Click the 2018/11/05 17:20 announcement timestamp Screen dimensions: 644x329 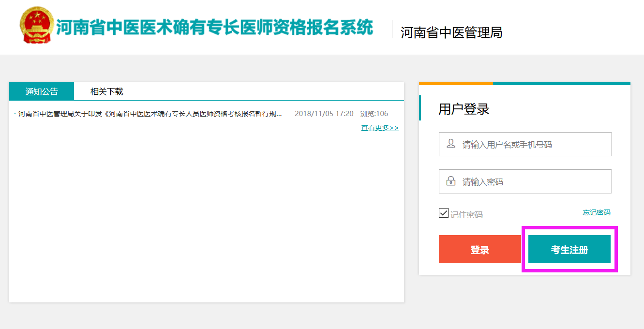coord(324,114)
